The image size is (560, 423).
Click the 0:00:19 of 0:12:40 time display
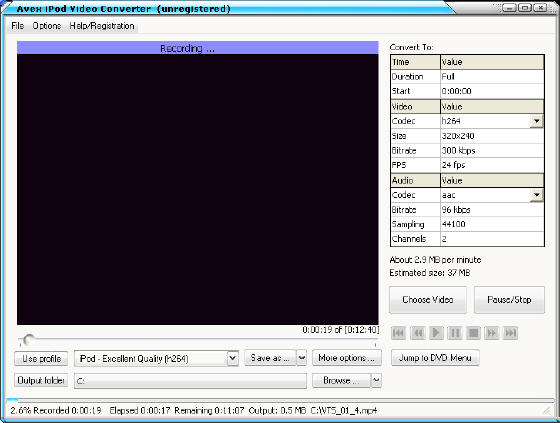340,330
